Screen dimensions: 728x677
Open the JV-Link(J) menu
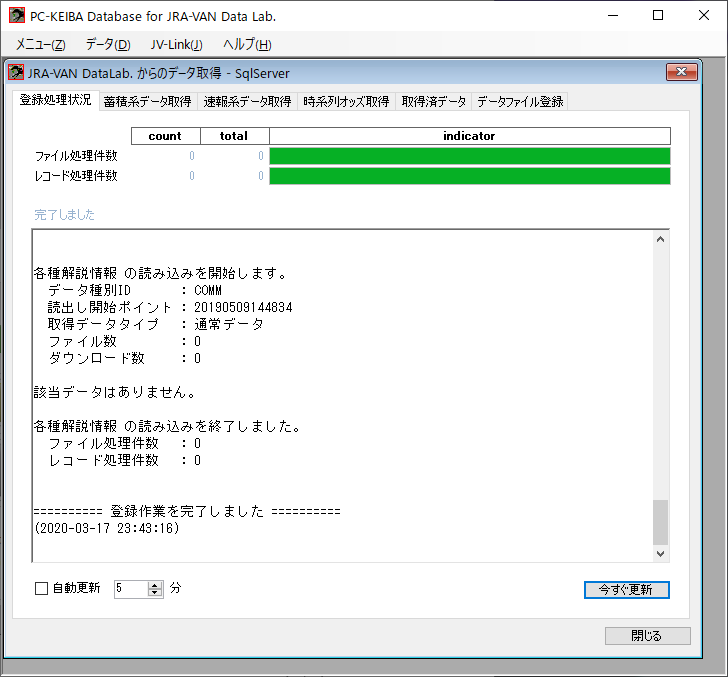click(176, 45)
